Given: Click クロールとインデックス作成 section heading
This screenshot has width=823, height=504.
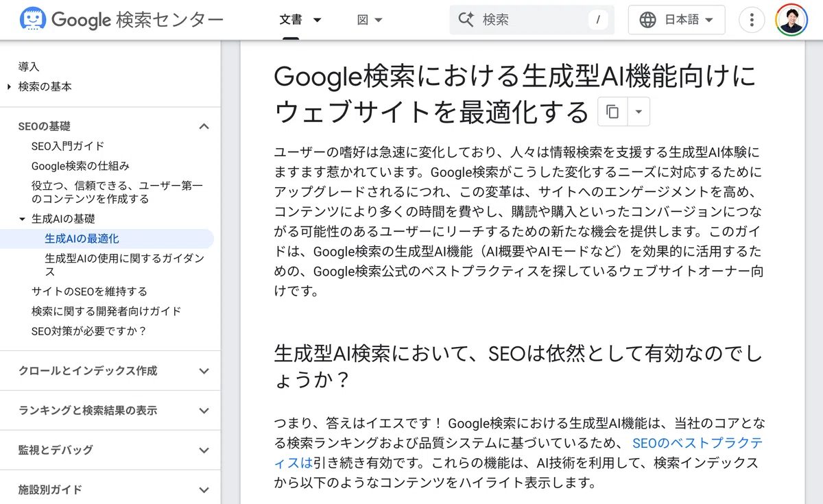Looking at the screenshot, I should tap(88, 371).
